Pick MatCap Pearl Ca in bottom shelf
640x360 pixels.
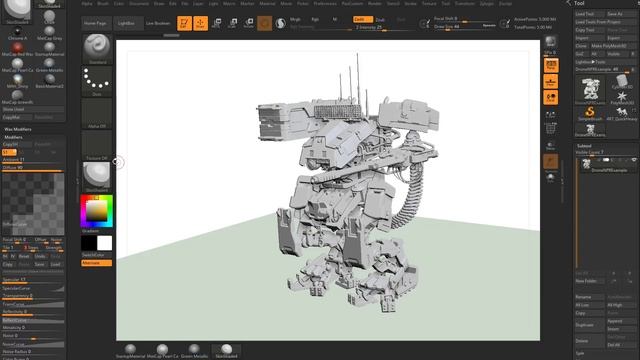coord(162,351)
